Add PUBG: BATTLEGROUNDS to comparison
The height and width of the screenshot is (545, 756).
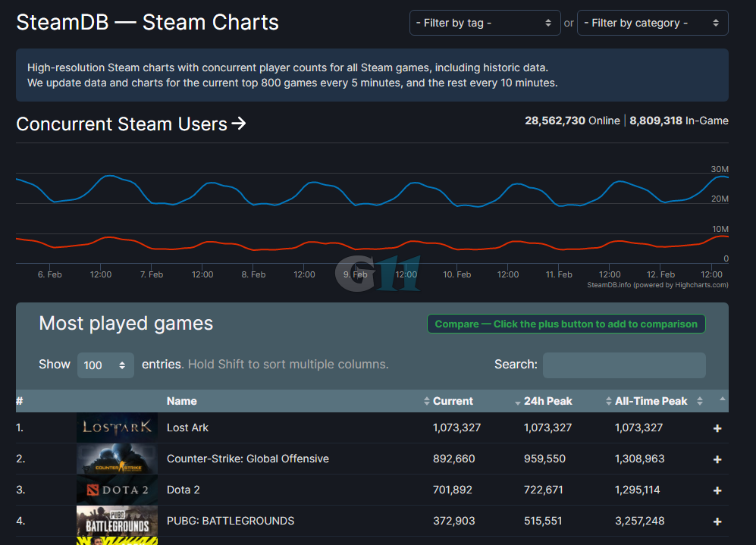pos(717,522)
